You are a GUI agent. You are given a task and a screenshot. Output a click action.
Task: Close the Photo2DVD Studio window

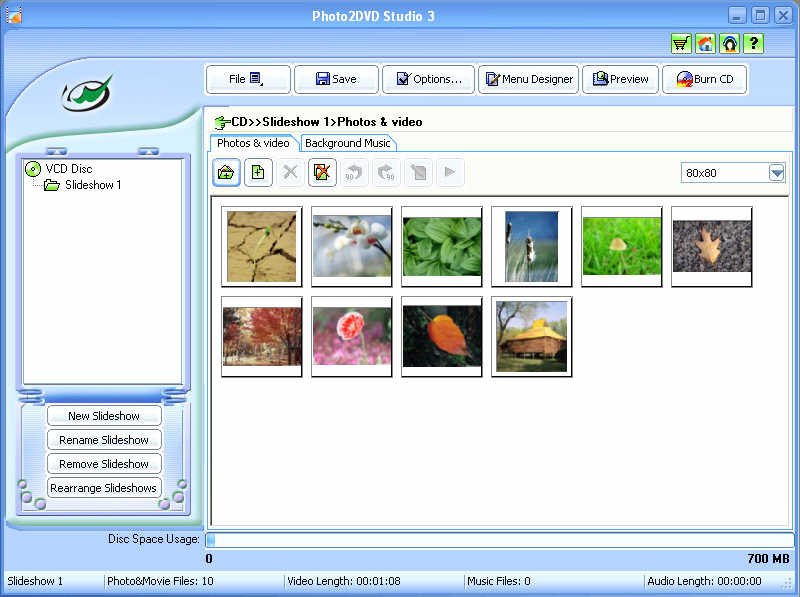[x=783, y=15]
